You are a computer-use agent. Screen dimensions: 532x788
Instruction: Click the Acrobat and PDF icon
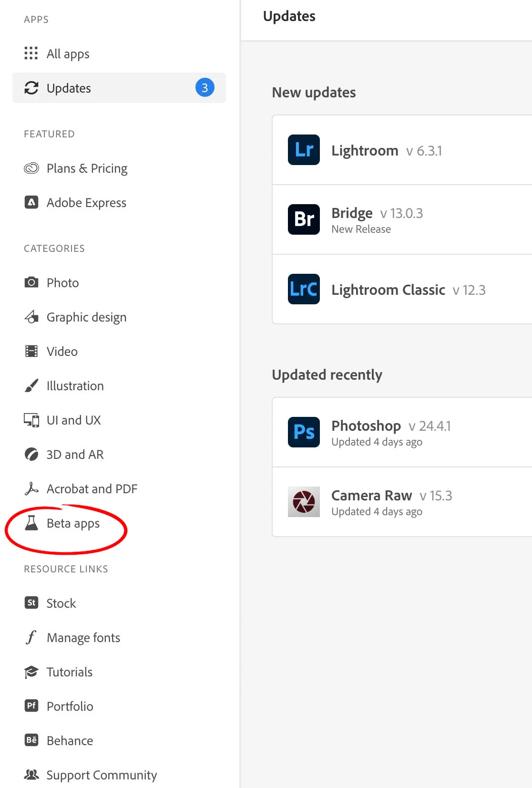(31, 488)
